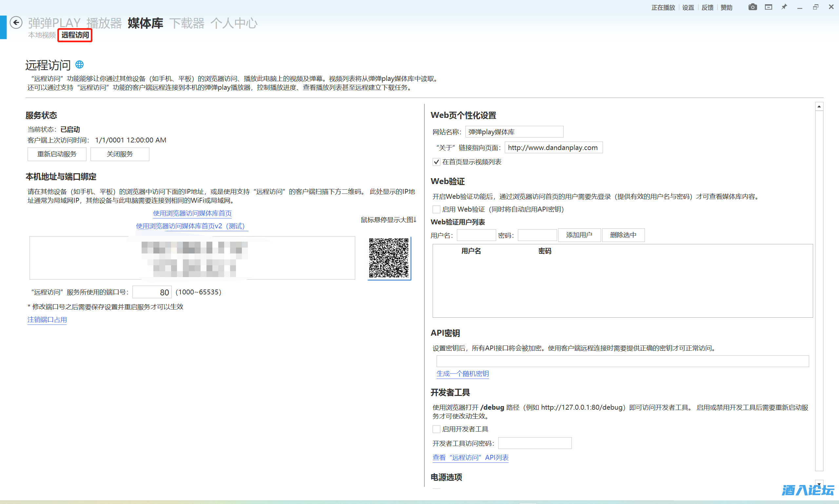Enable the 启用 Web验证 checkbox
Screen dimensions: 839x504
[x=436, y=209]
